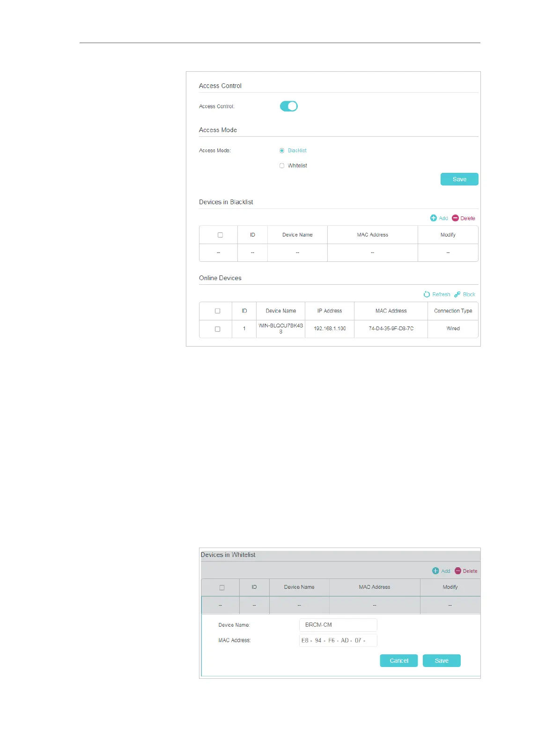Click the MAC Address input field
The width and height of the screenshot is (560, 741).
point(338,640)
